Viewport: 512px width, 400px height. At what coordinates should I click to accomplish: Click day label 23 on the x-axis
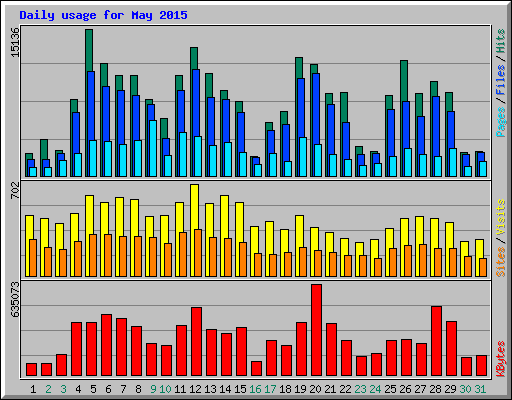coord(360,389)
